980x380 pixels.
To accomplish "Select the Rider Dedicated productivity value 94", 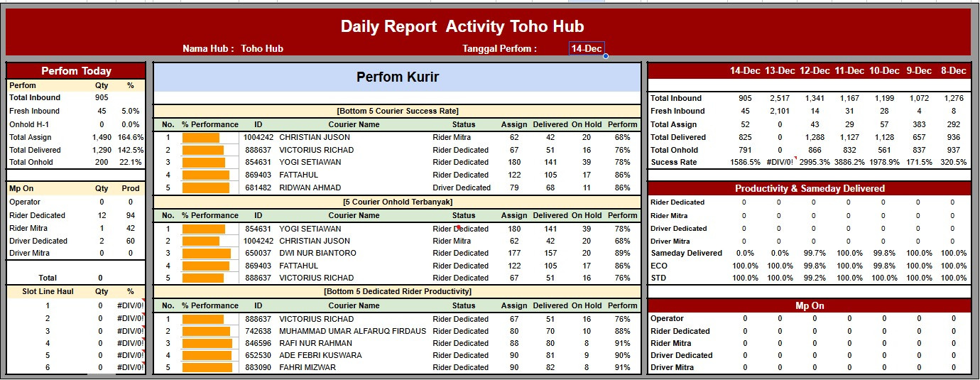I will pos(131,215).
